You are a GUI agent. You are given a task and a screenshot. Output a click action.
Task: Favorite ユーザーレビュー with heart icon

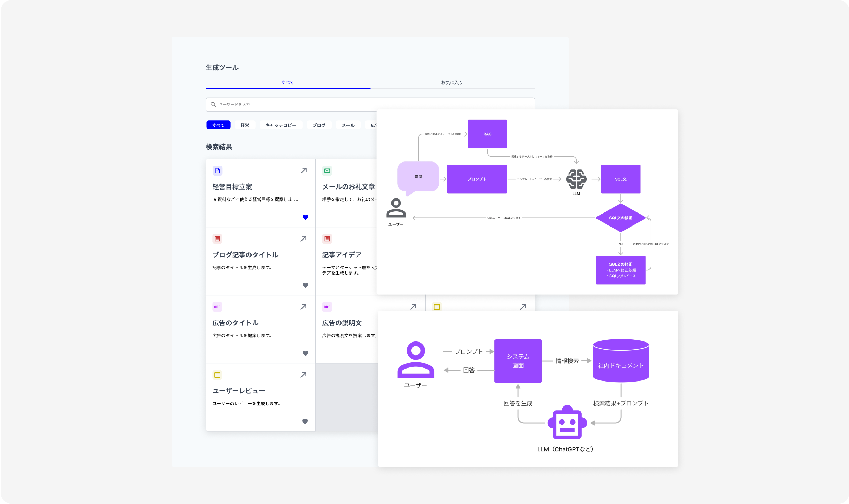point(305,421)
